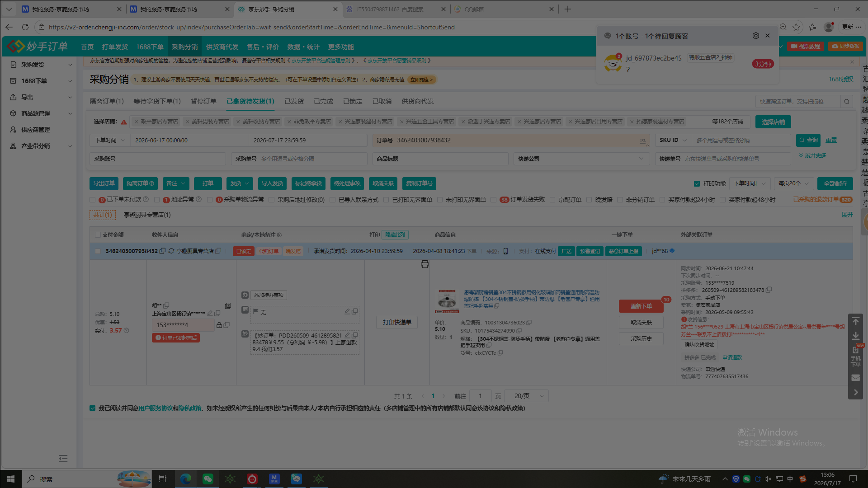Edit the flag remark 无 with pencil icon
This screenshot has height=488, width=868.
click(347, 311)
